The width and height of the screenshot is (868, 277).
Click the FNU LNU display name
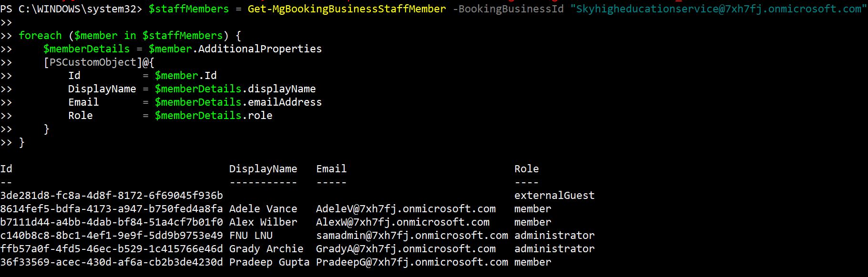(x=251, y=235)
